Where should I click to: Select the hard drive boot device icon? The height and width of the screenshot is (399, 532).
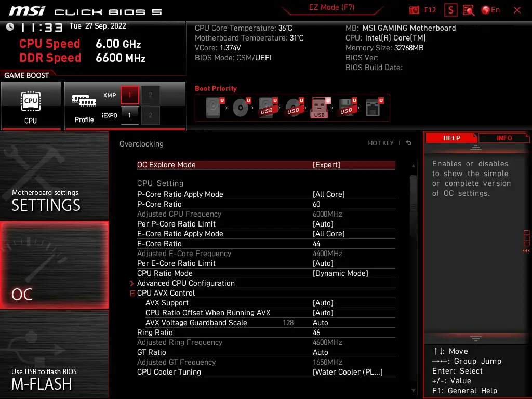[x=213, y=107]
